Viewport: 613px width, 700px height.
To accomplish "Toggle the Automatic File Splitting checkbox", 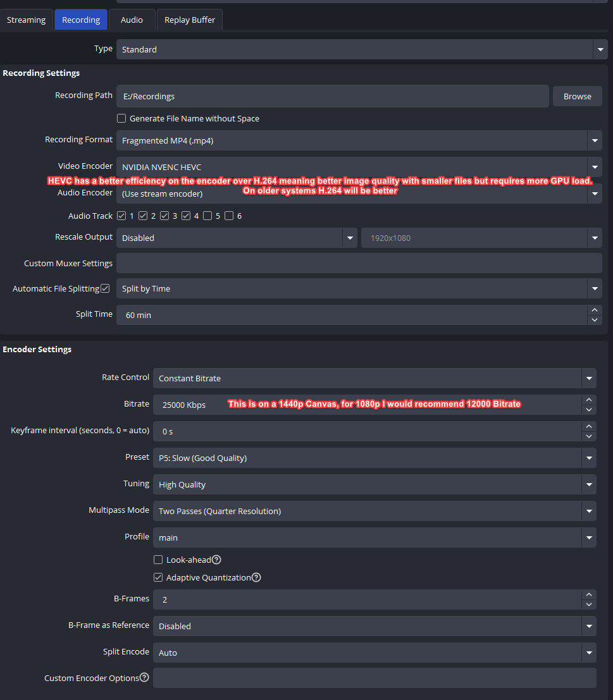I will (x=106, y=288).
